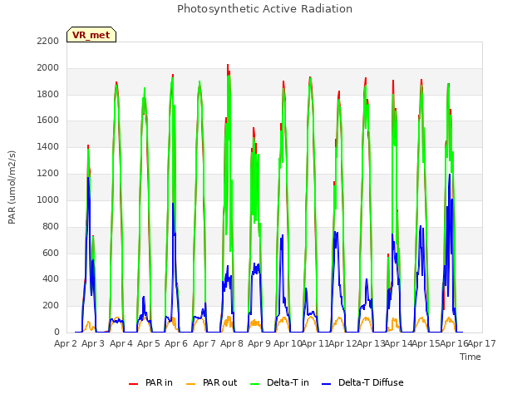The width and height of the screenshot is (532, 399).
Task: Click the Apr 7 x-axis tick label
Action: pyautogui.click(x=204, y=343)
